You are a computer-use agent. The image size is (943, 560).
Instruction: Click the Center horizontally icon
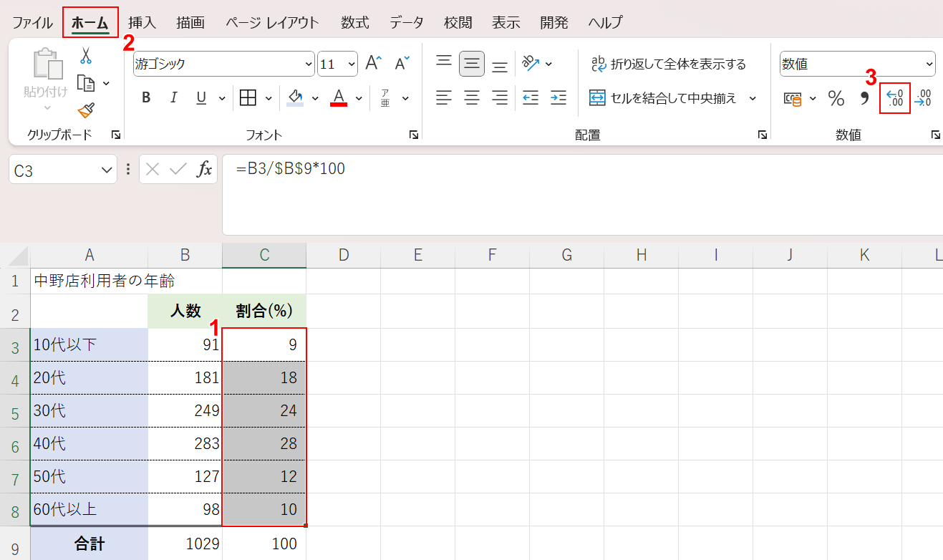472,97
